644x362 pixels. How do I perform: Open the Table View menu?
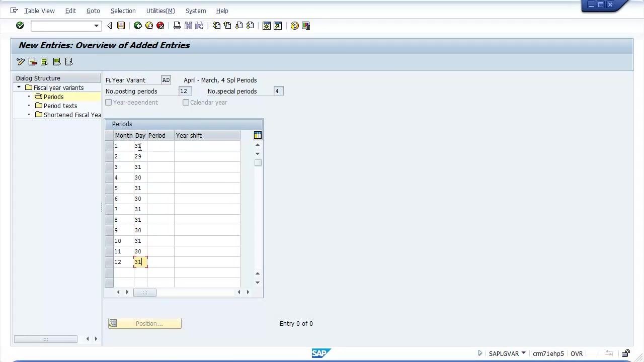point(39,11)
